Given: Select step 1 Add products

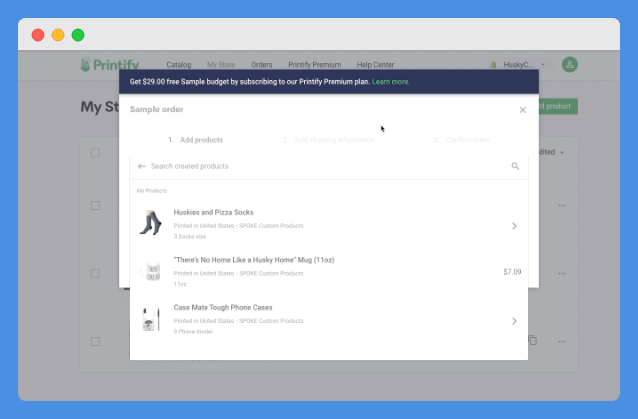Looking at the screenshot, I should point(196,140).
